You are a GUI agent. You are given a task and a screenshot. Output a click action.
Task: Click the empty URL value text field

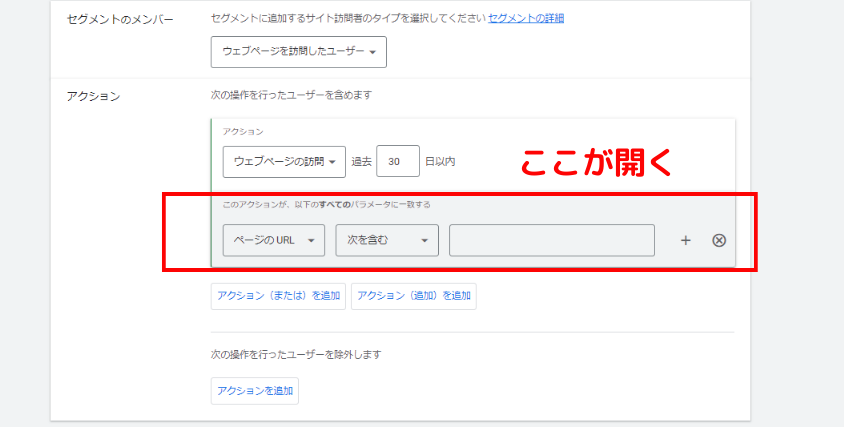[551, 240]
